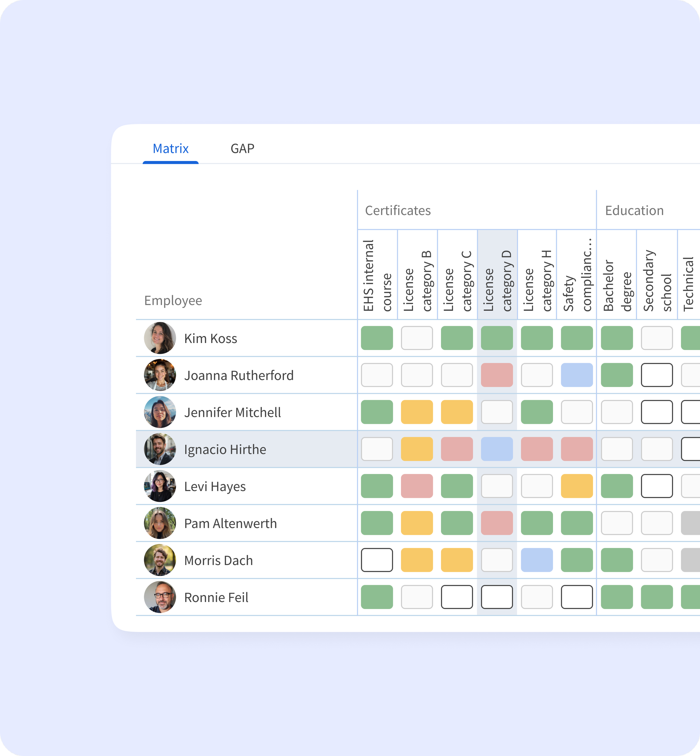Open Joanna Rutherford's avatar picture
This screenshot has height=756, width=700.
tap(160, 375)
